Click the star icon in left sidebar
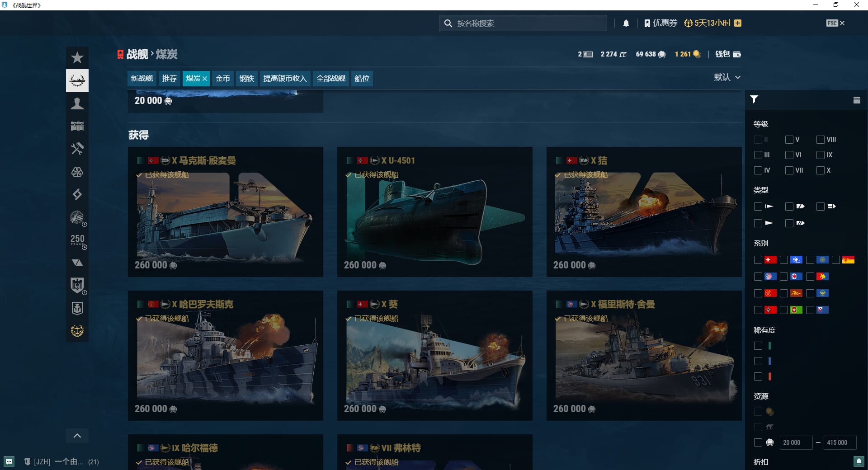The height and width of the screenshot is (470, 868). click(x=77, y=58)
